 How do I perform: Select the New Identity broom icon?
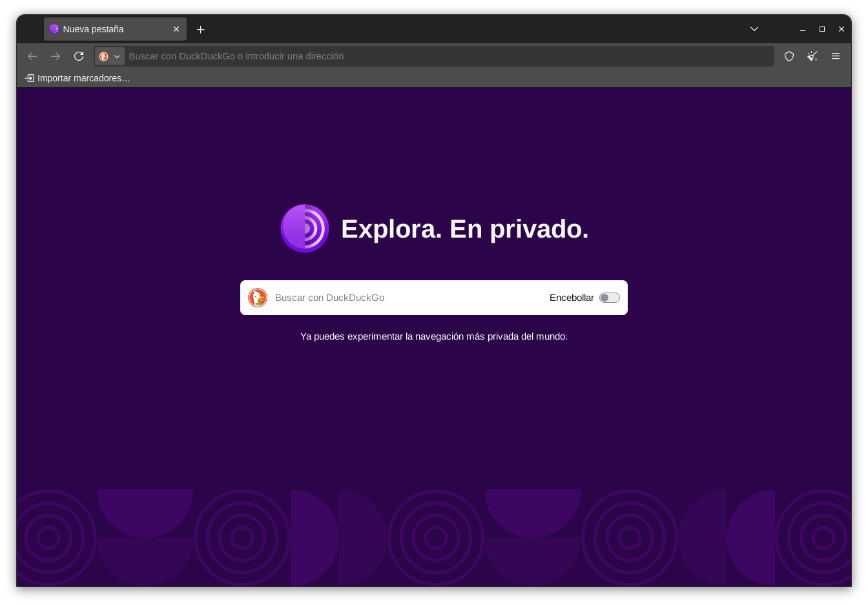coord(812,56)
